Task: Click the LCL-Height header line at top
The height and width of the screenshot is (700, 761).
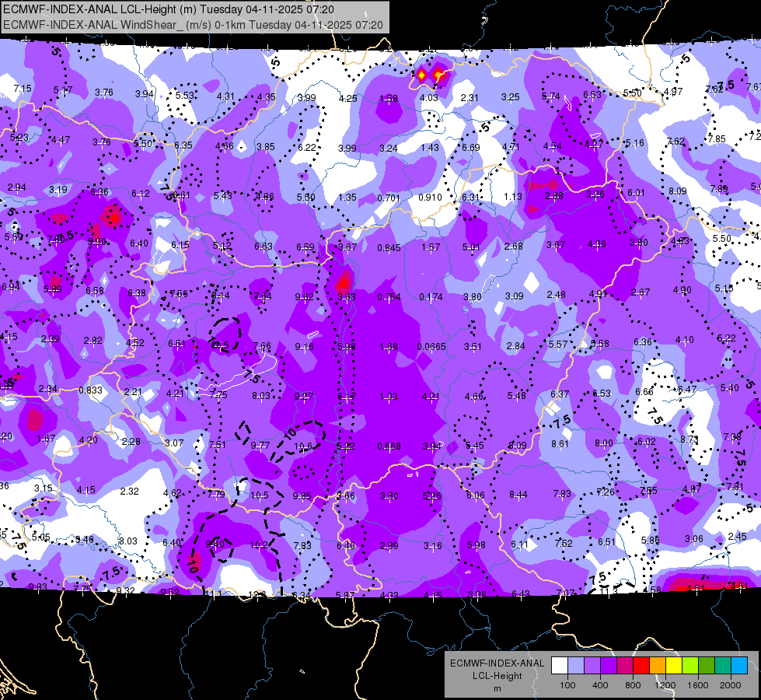Action: tap(169, 9)
